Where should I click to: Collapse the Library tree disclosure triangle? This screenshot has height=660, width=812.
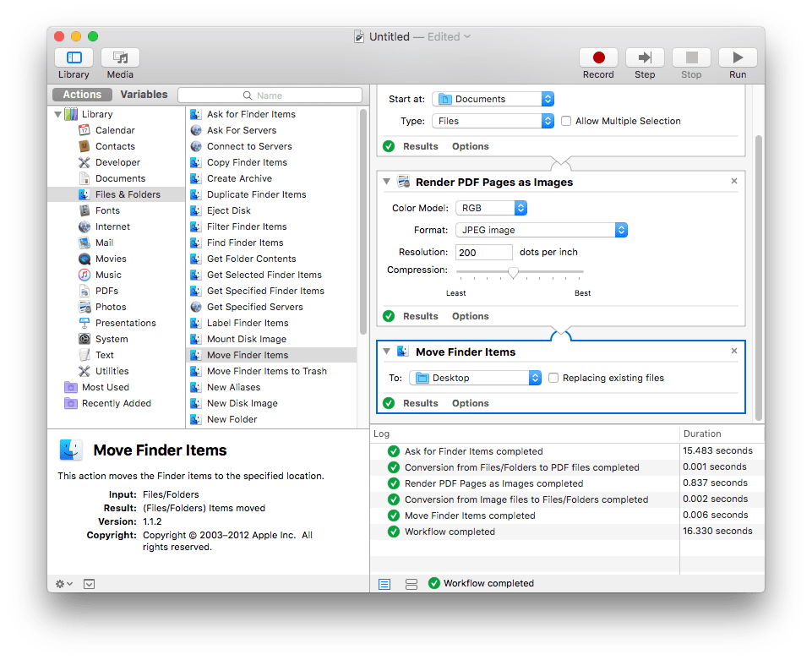click(x=57, y=114)
